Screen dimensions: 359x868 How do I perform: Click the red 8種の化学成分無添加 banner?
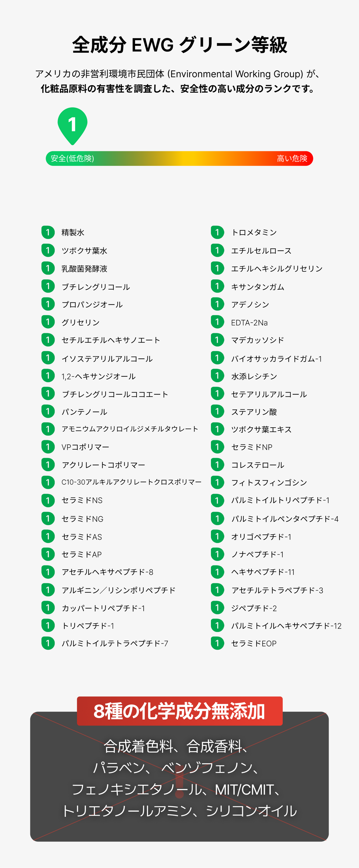[179, 711]
